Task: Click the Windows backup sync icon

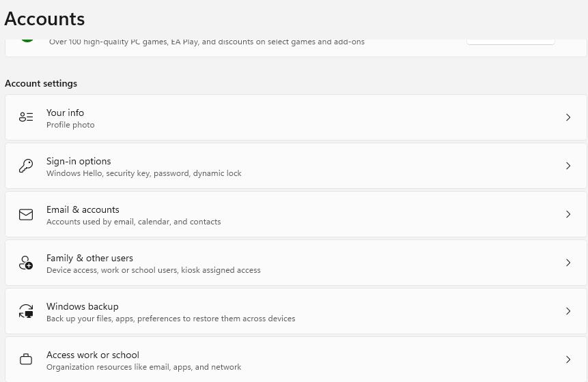Action: click(x=26, y=311)
